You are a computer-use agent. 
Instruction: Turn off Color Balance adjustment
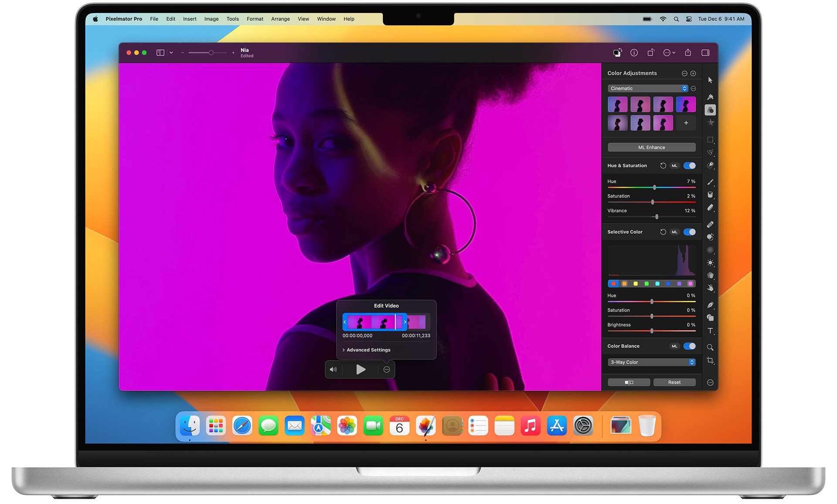689,346
